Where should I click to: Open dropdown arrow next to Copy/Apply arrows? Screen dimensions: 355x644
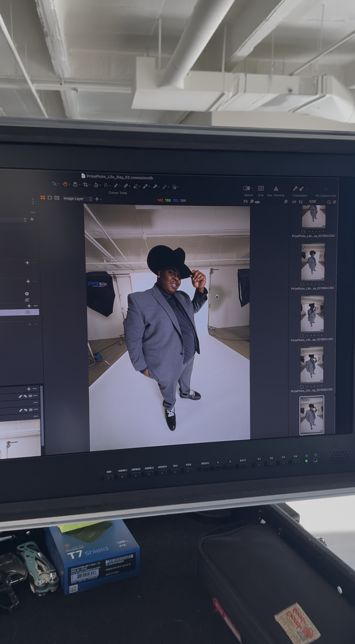tap(307, 189)
